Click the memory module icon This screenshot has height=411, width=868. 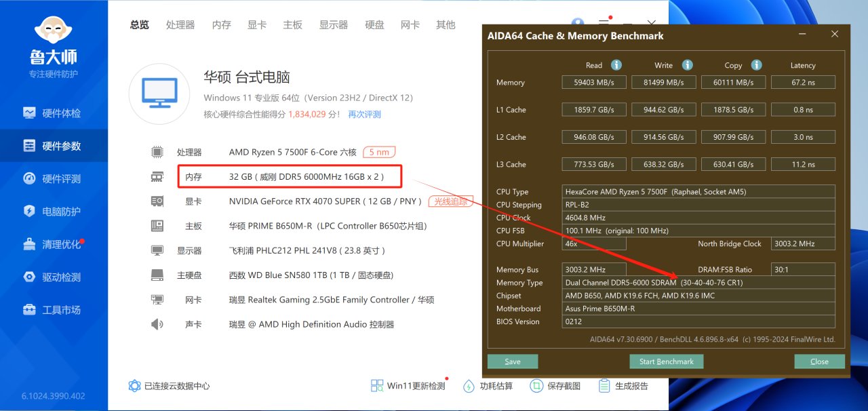point(157,176)
